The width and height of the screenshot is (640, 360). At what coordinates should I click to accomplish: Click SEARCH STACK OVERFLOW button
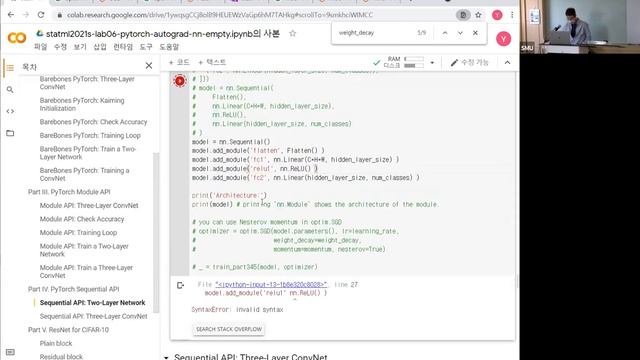click(229, 329)
